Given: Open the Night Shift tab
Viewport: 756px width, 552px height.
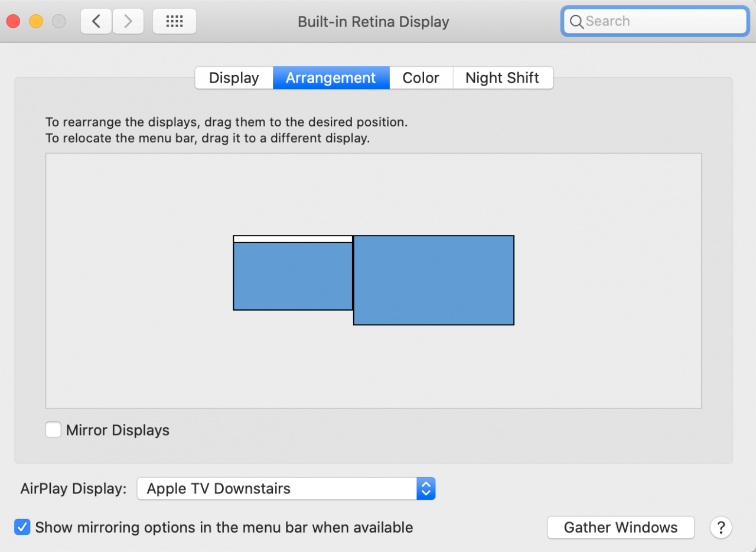Looking at the screenshot, I should click(502, 77).
